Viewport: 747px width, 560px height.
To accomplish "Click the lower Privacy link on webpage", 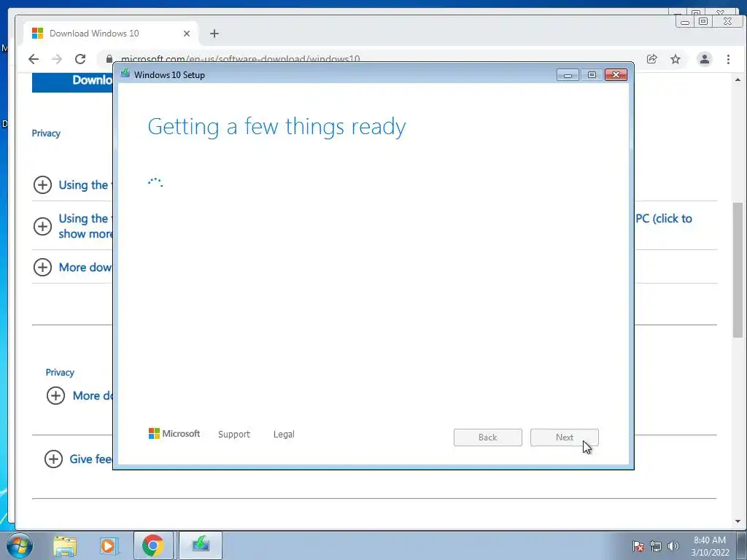I will [x=60, y=373].
